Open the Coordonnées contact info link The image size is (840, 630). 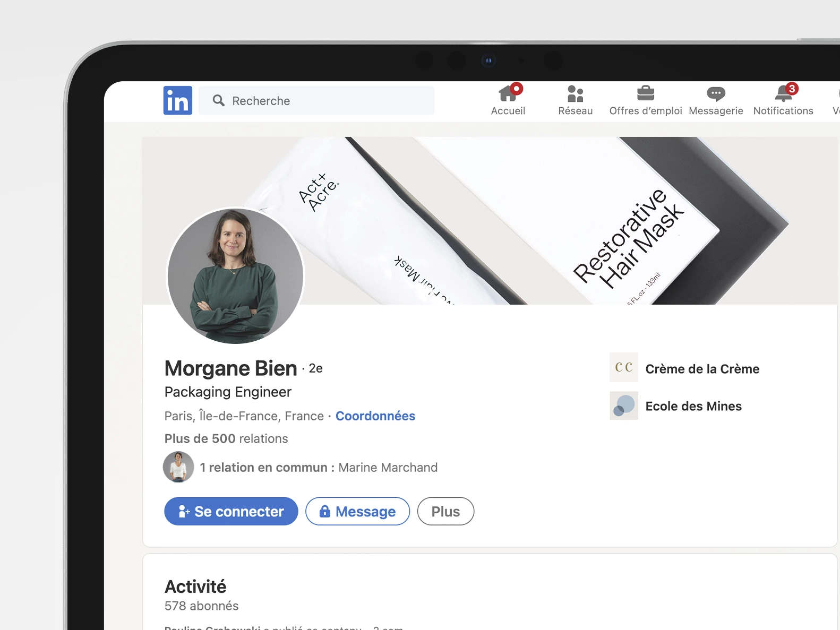pos(375,416)
